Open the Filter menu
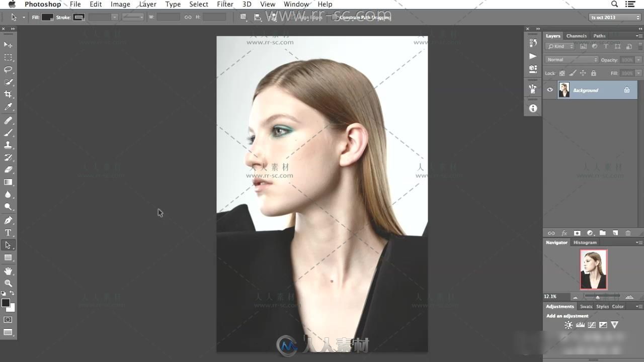Screen dimensions: 644x362 225,4
